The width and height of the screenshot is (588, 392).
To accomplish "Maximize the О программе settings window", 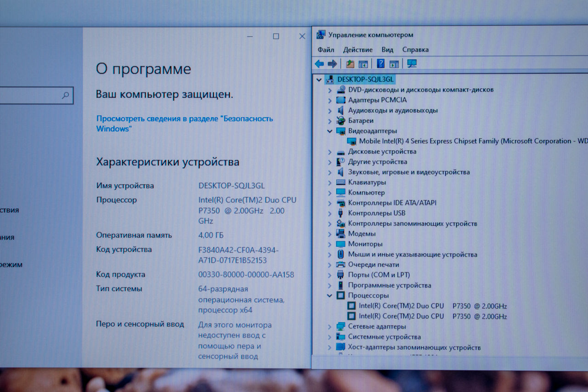I will (x=276, y=36).
